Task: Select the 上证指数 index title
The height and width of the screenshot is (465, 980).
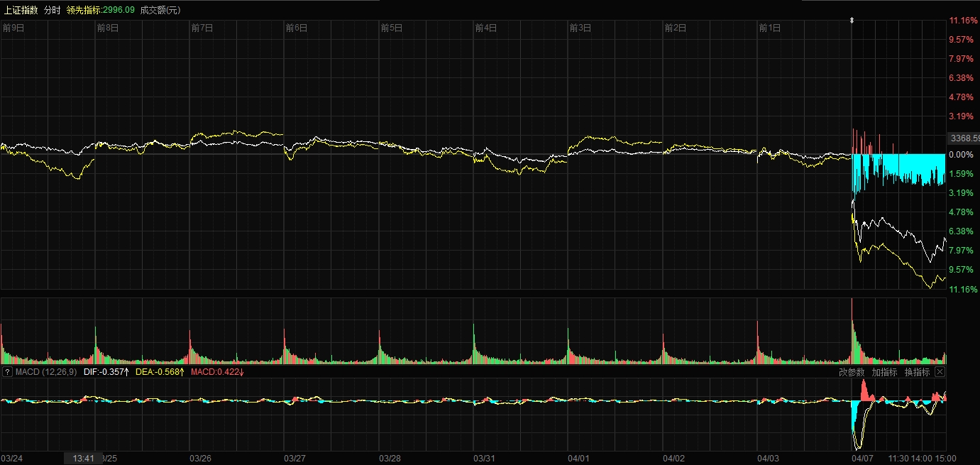Action: pyautogui.click(x=21, y=10)
